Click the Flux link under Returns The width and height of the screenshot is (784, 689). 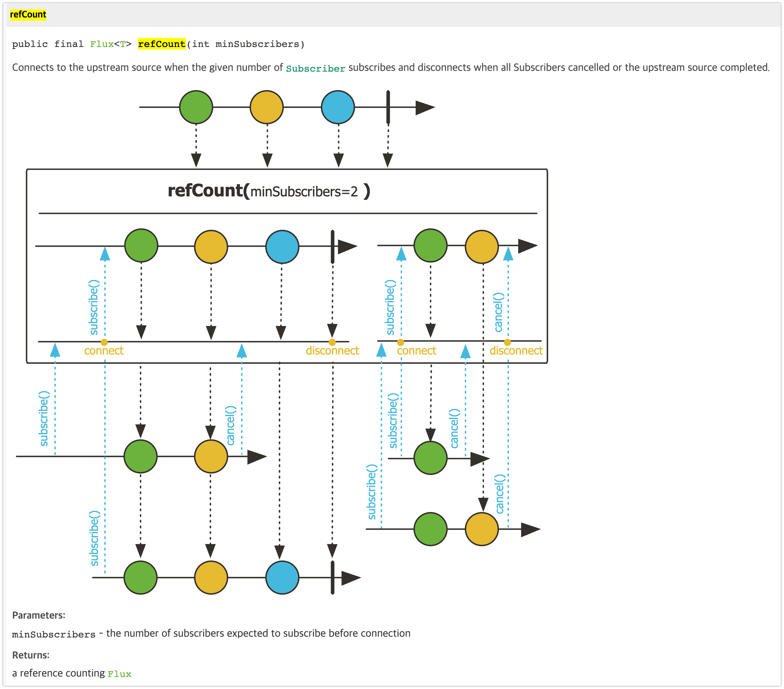pyautogui.click(x=119, y=674)
